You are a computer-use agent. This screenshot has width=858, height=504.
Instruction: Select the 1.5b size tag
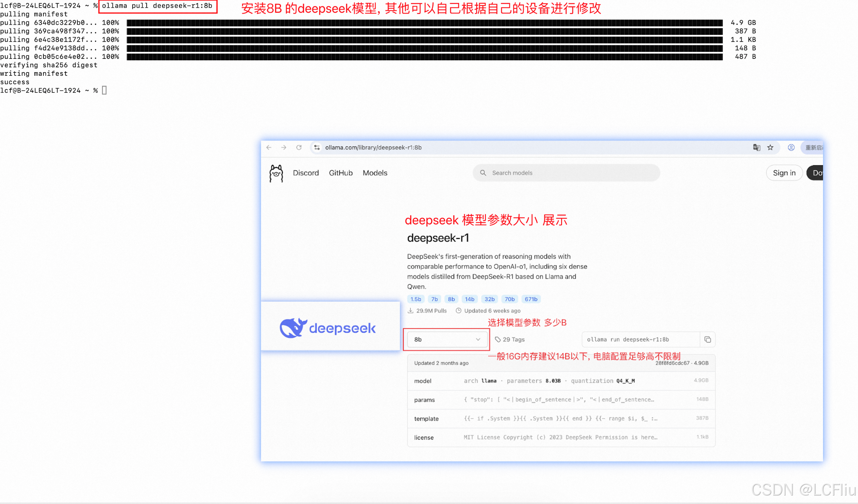(416, 299)
